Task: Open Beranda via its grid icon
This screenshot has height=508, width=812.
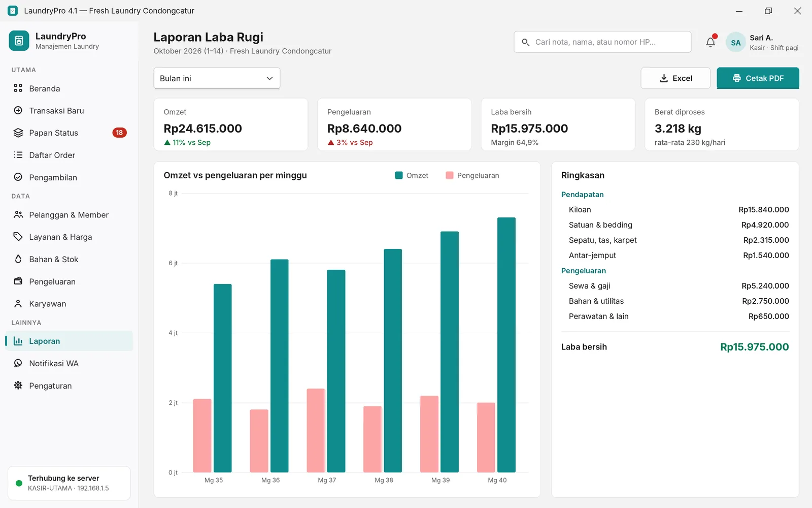Action: (x=18, y=88)
